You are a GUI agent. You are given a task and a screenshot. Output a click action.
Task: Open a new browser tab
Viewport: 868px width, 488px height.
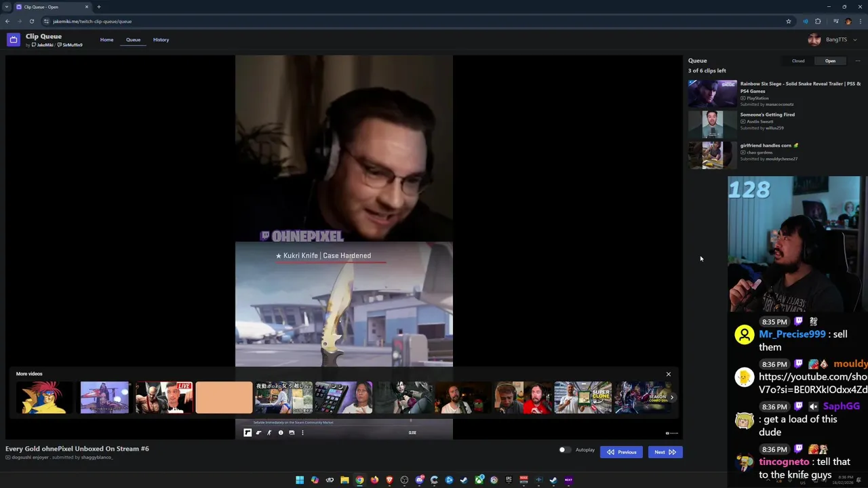click(98, 7)
